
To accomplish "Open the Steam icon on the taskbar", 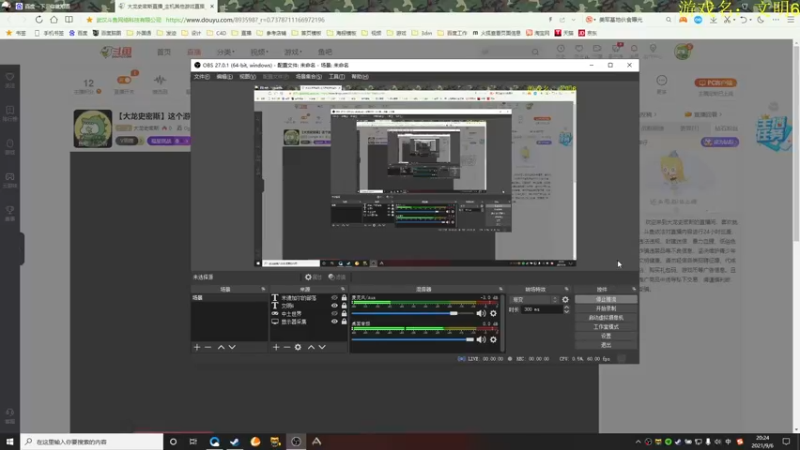I will (235, 441).
